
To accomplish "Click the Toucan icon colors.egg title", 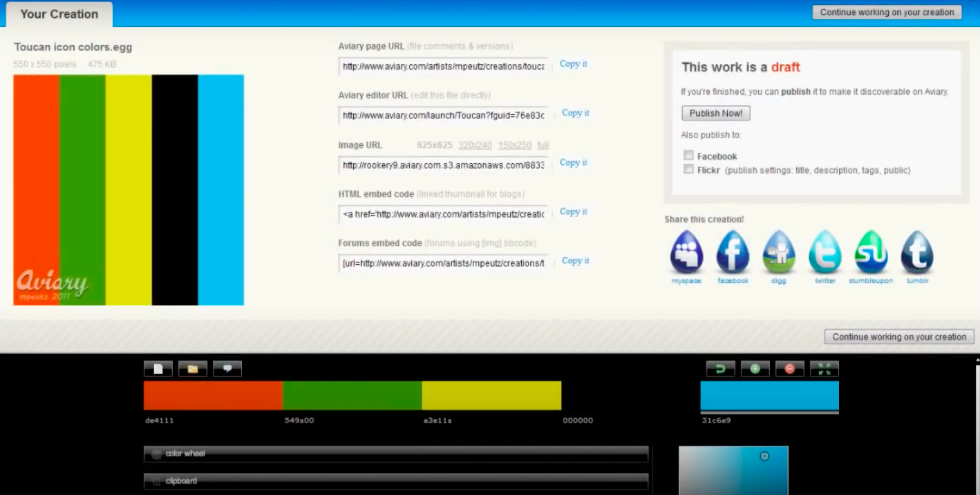I will [x=73, y=48].
